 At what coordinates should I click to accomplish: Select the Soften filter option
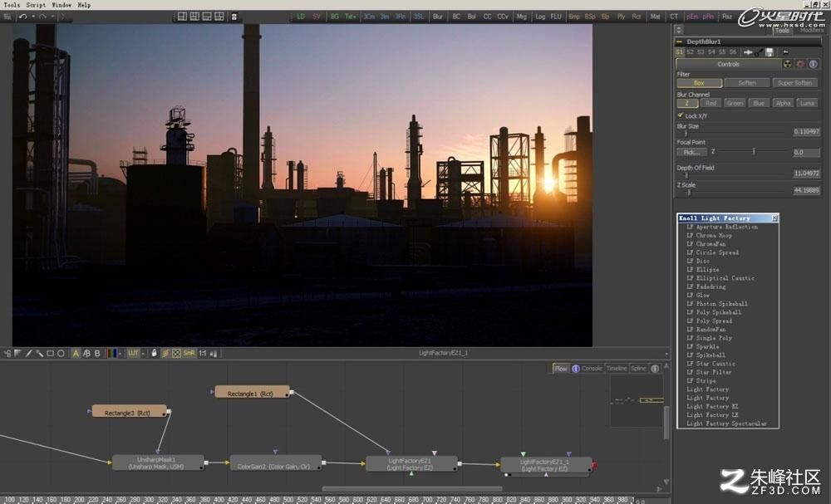pyautogui.click(x=747, y=83)
